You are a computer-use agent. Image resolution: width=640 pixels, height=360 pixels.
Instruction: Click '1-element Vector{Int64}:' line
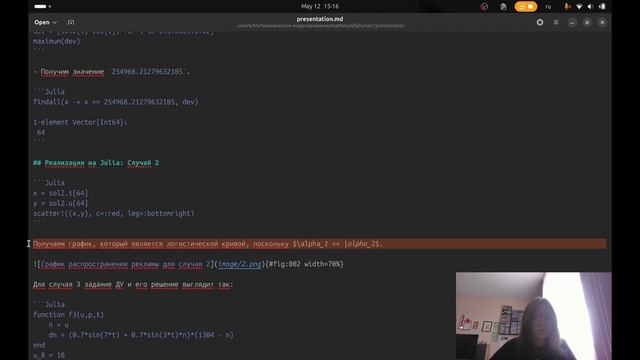tap(80, 122)
